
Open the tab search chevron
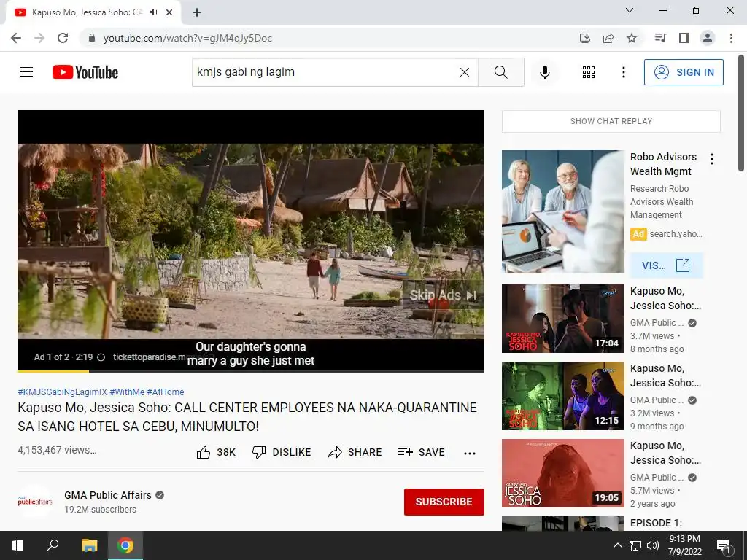click(x=630, y=10)
